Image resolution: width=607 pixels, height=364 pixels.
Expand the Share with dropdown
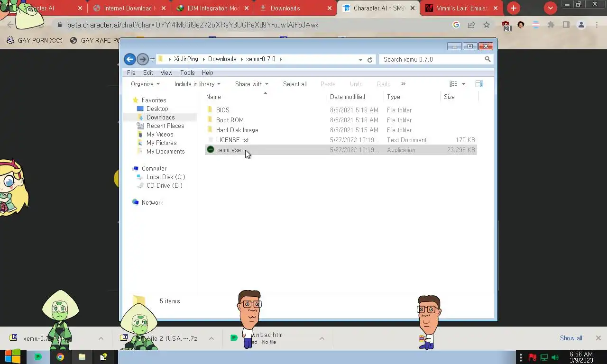coord(251,84)
